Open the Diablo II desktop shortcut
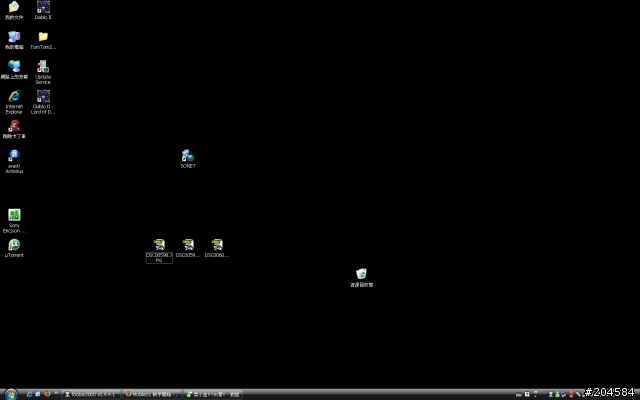The height and width of the screenshot is (400, 640). [x=43, y=10]
